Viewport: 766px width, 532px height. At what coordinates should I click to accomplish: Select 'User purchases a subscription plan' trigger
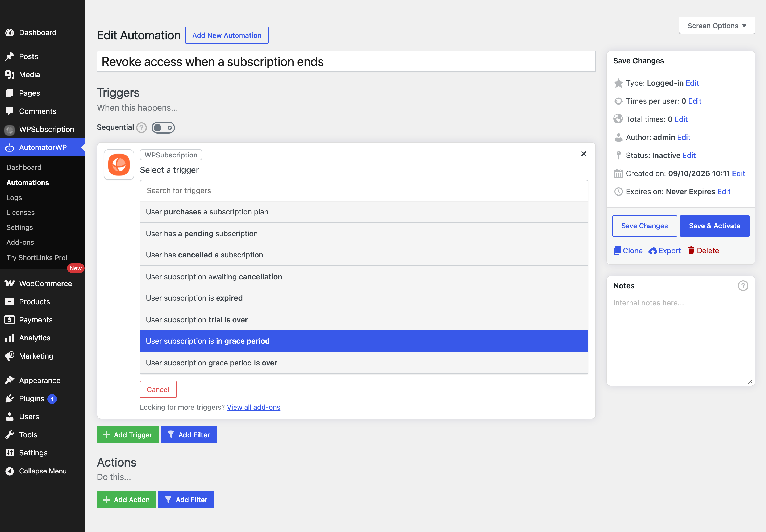[x=364, y=212]
